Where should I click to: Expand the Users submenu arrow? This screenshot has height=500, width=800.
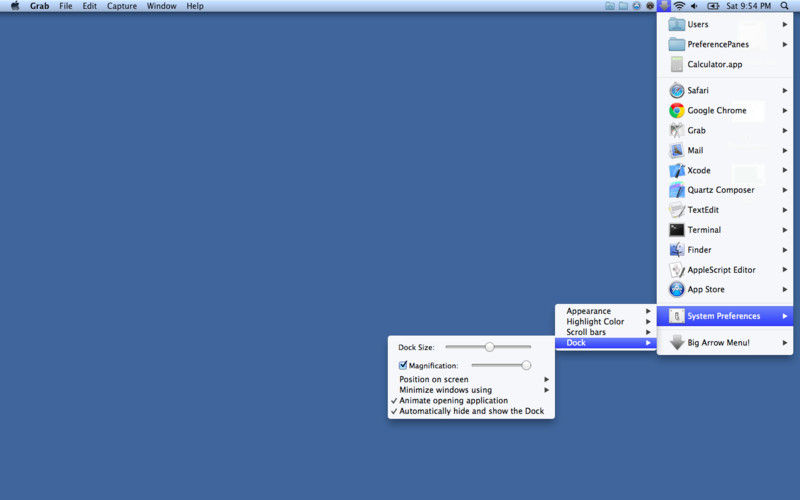(x=785, y=24)
